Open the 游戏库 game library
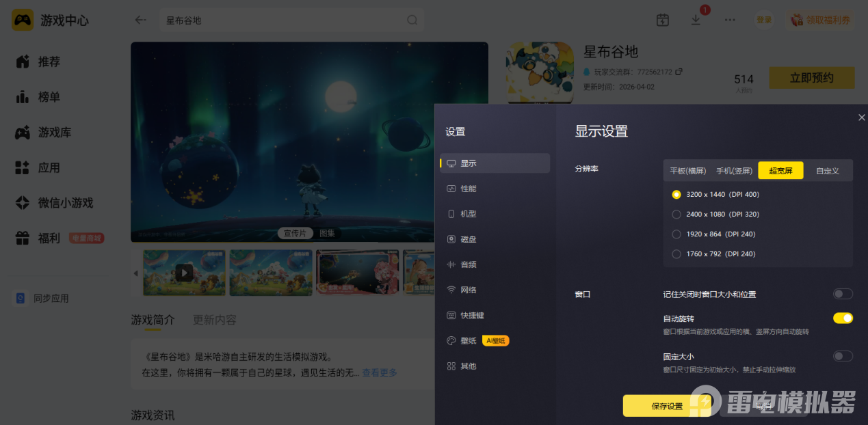 tap(44, 133)
